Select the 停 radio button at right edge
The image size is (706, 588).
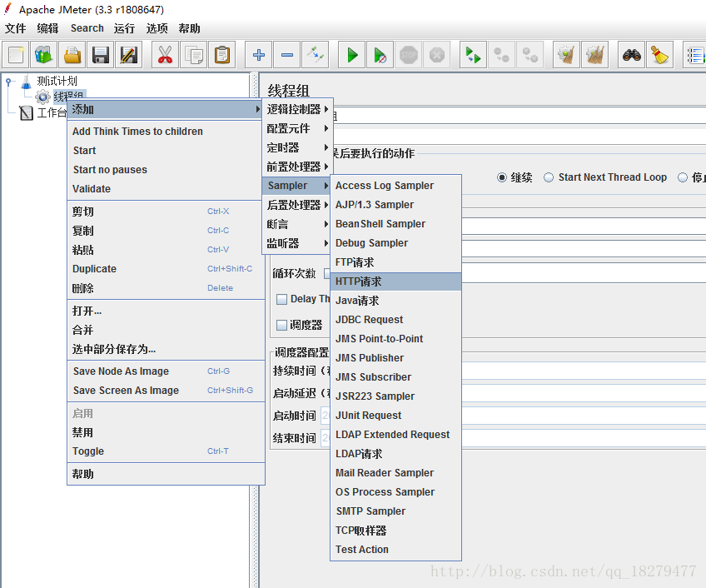pyautogui.click(x=683, y=177)
